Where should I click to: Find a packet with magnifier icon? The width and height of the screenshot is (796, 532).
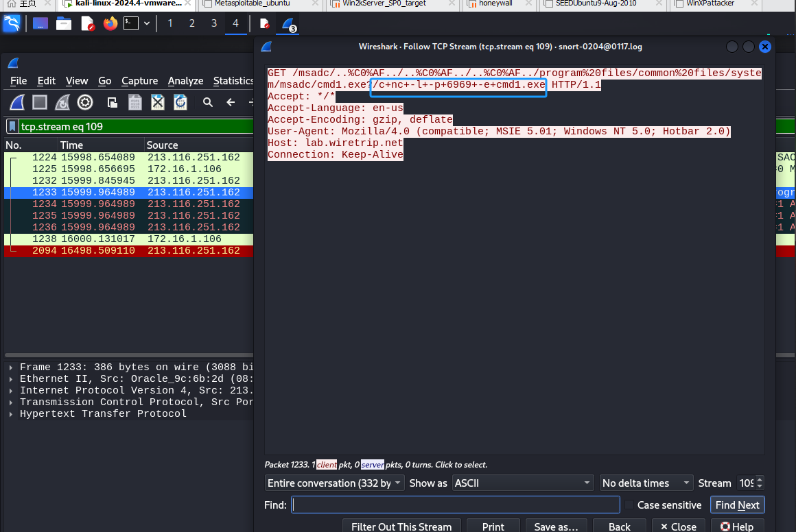click(208, 102)
